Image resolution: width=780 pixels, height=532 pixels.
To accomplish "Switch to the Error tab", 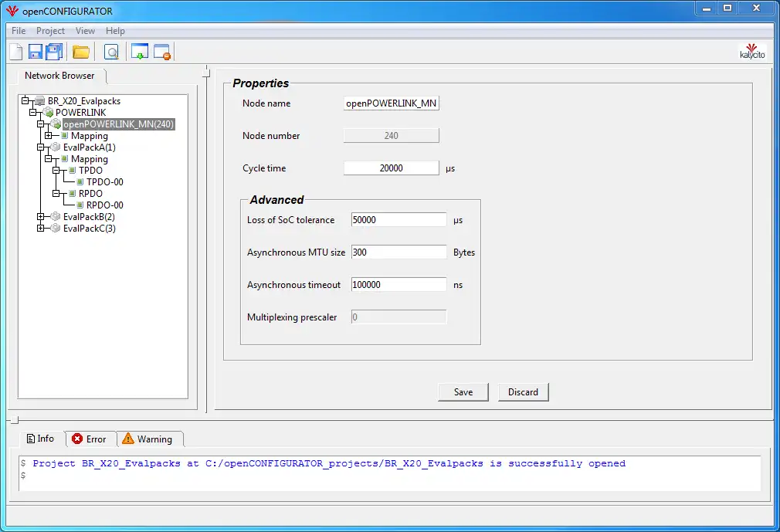I will (90, 439).
